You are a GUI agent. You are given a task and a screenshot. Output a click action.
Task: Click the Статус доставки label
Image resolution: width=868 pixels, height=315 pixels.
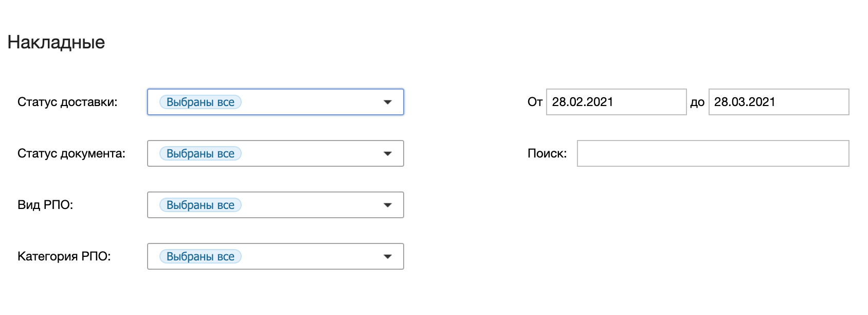67,102
